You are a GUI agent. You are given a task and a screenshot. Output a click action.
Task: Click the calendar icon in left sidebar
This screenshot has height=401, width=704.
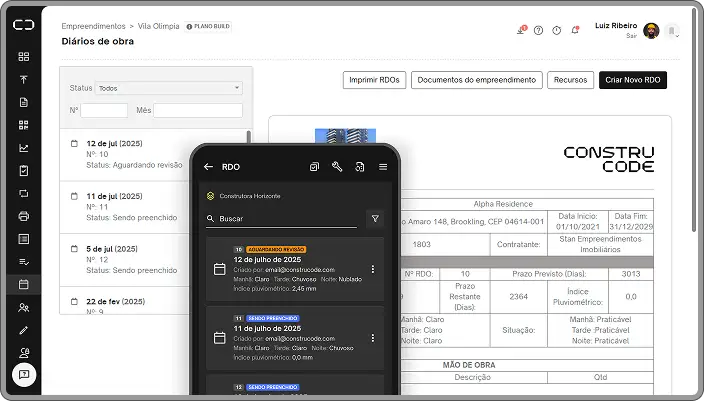coord(23,284)
